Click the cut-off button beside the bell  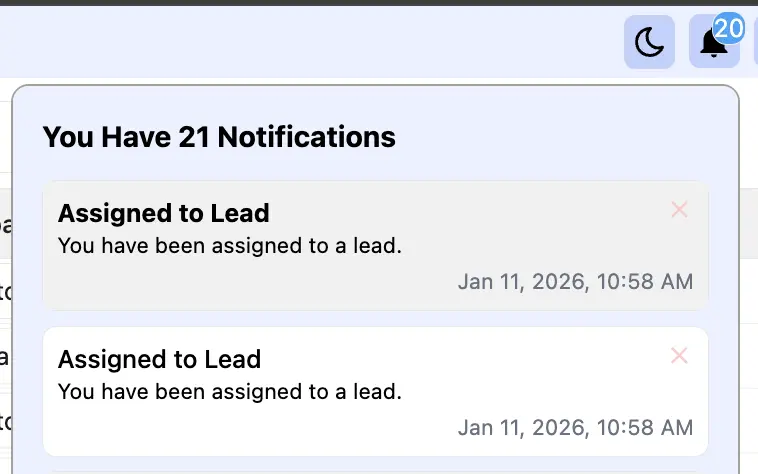click(754, 43)
